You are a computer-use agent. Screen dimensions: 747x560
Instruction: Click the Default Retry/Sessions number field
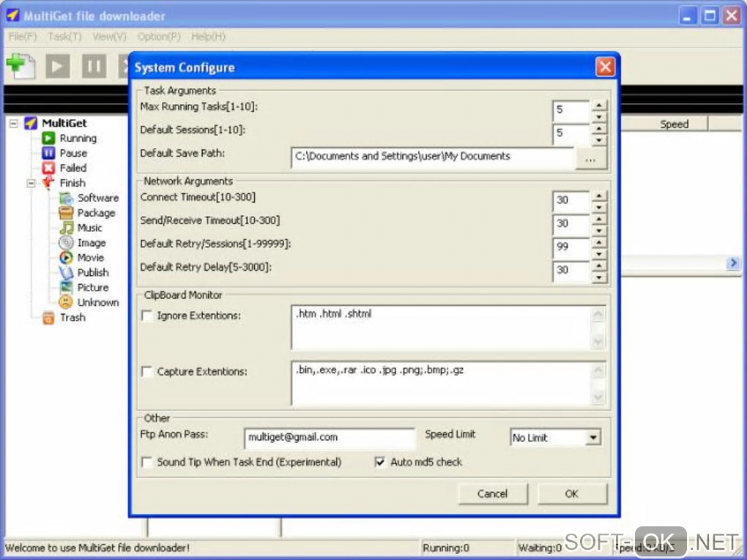pyautogui.click(x=571, y=249)
